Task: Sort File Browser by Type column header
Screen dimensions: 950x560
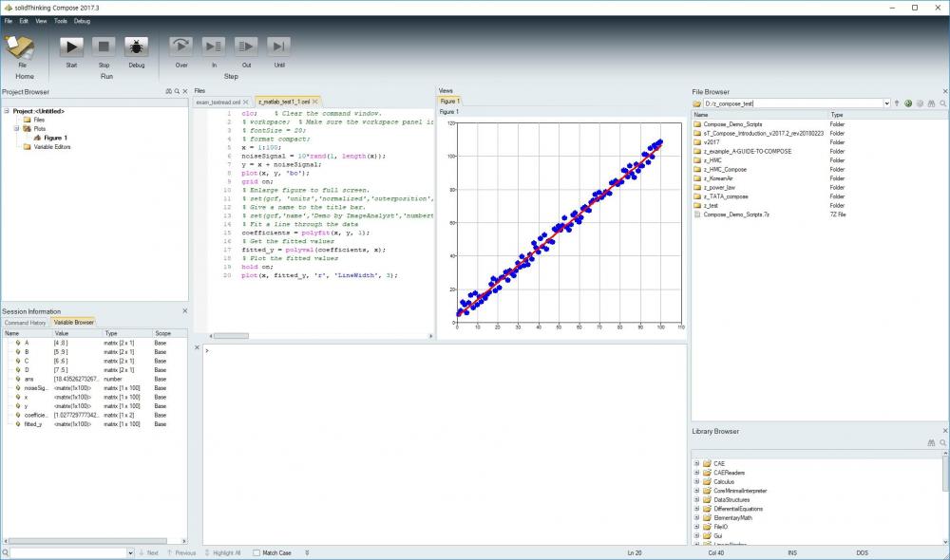Action: click(x=887, y=115)
